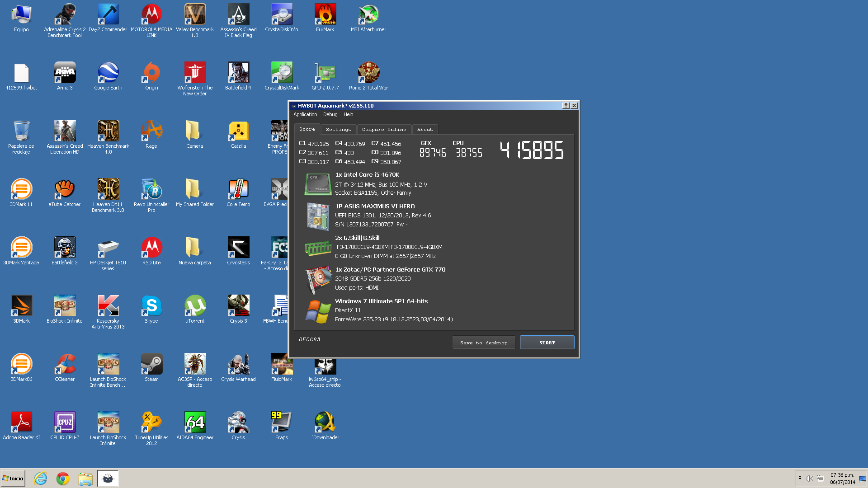Click the ASUS MAXIMUS VI HERO text
This screenshot has height=488, width=868.
(375, 206)
